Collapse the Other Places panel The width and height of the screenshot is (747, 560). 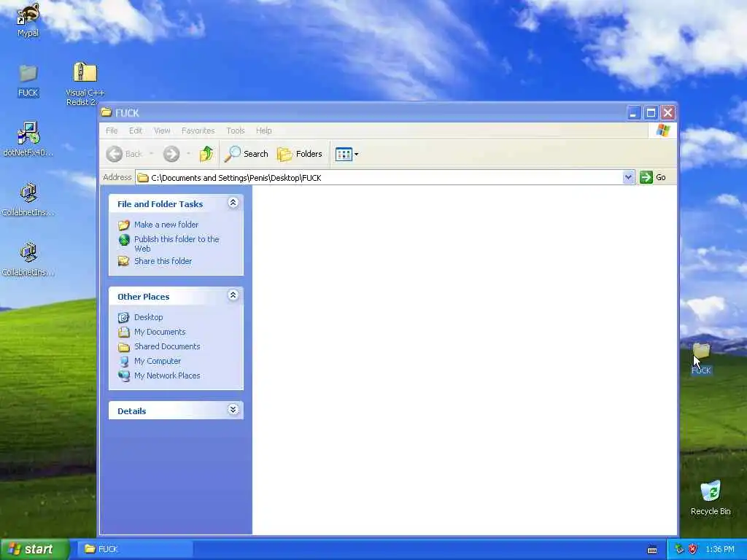point(233,295)
